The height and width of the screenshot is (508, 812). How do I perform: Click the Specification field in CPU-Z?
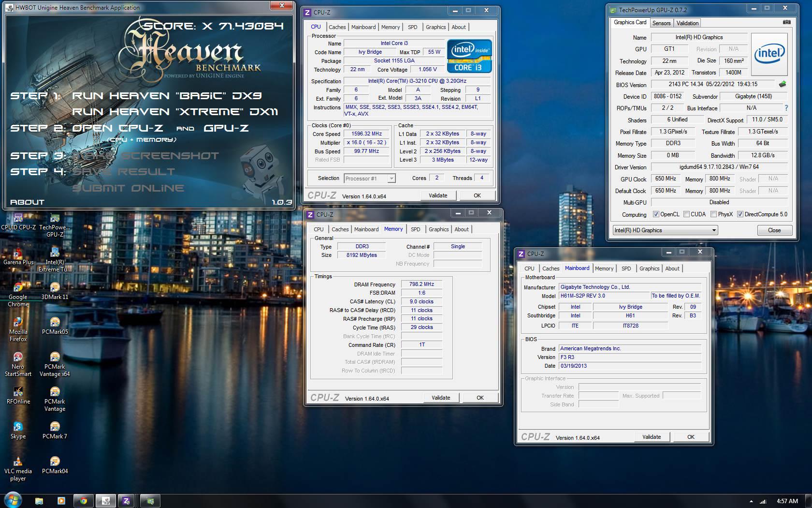(x=417, y=81)
